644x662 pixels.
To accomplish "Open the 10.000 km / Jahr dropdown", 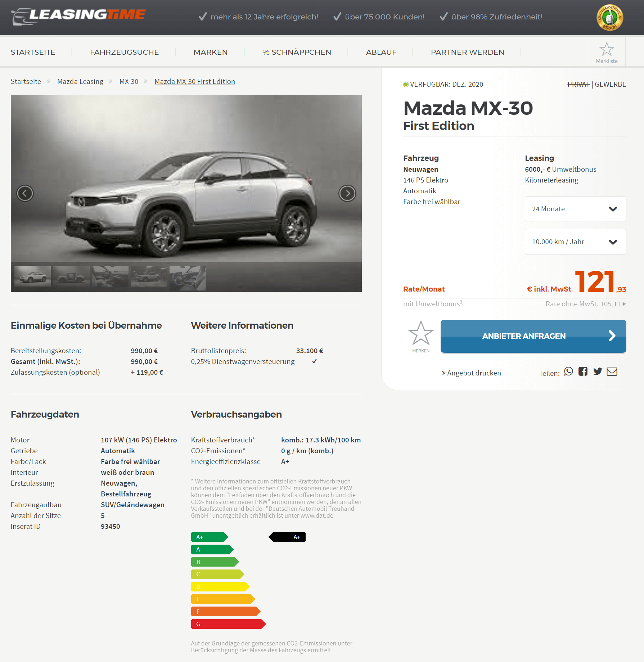I will pos(575,242).
